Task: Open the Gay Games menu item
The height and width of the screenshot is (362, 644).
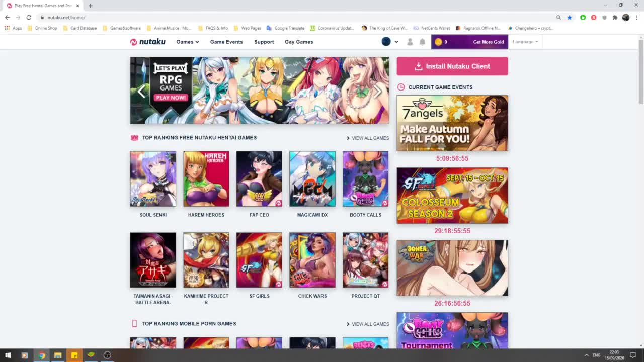Action: 299,42
